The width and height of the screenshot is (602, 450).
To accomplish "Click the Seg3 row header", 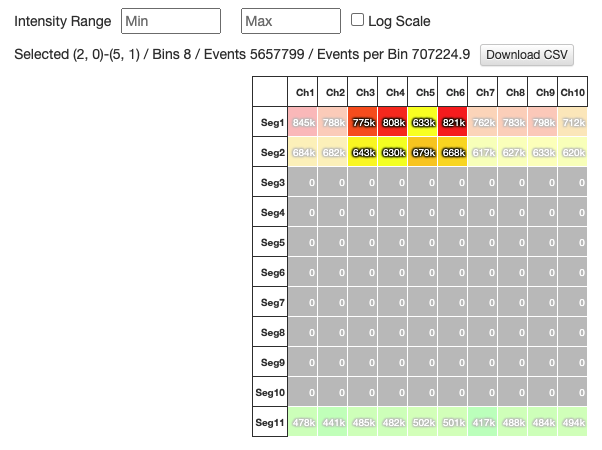I will coord(270,183).
